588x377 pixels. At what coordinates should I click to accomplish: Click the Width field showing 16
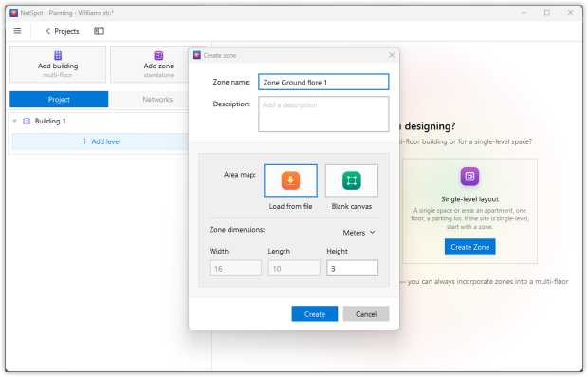click(x=235, y=268)
